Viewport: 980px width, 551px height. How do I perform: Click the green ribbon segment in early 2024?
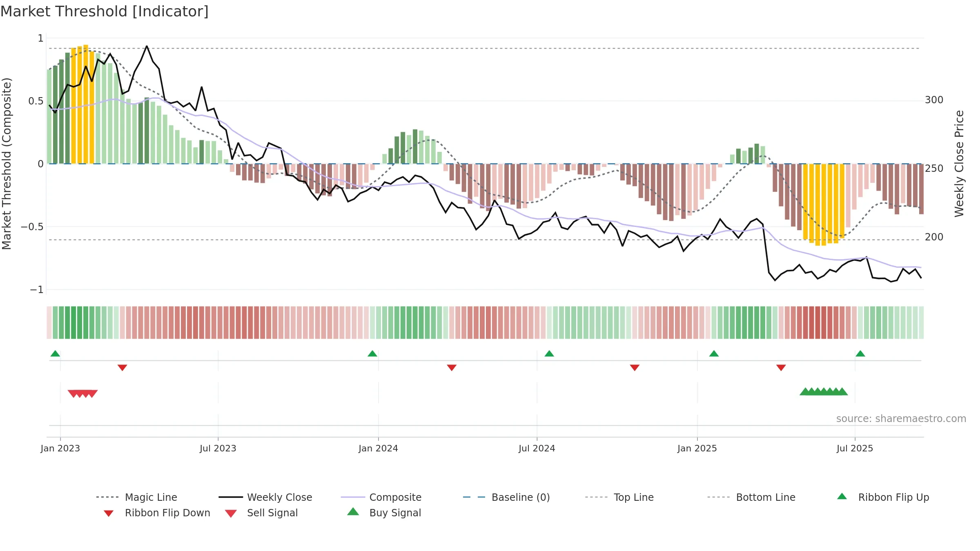(409, 322)
